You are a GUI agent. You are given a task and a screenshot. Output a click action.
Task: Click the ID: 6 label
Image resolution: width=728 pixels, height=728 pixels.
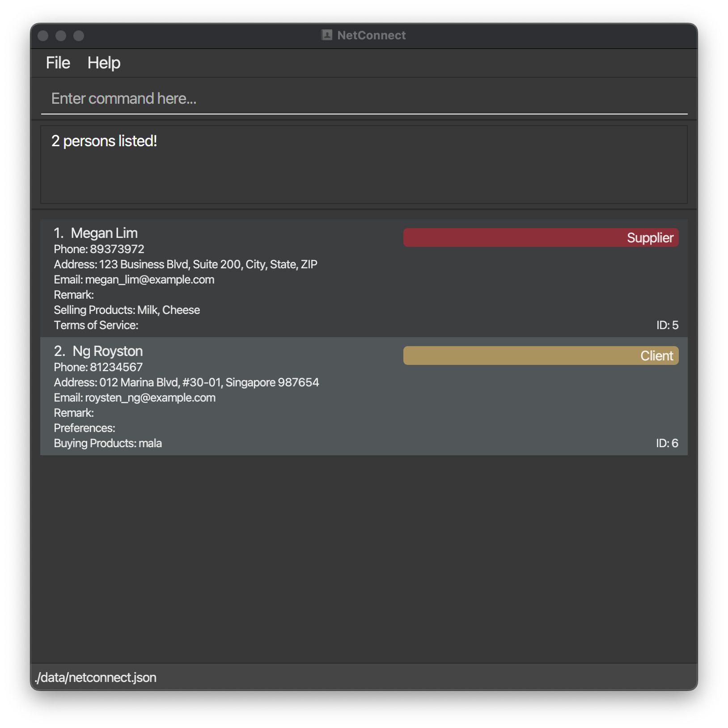click(x=667, y=443)
